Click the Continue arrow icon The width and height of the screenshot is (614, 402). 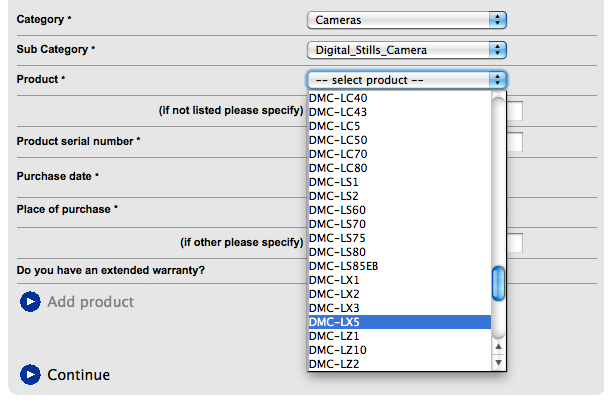pyautogui.click(x=30, y=375)
